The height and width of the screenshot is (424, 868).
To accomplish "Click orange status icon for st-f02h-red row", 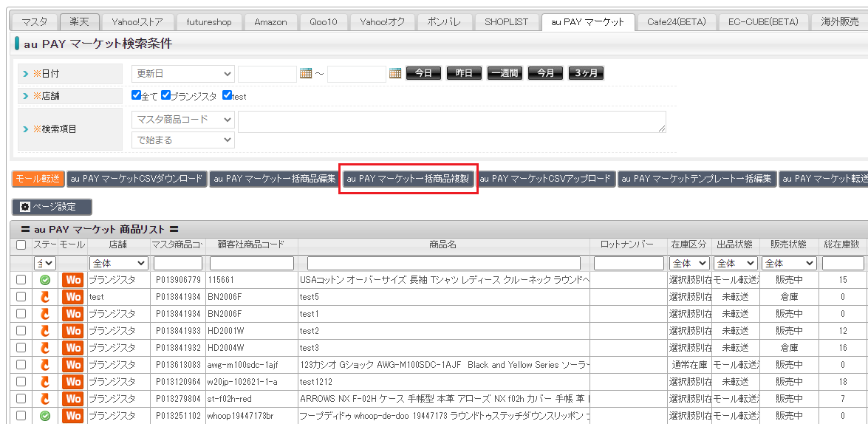I will (45, 399).
